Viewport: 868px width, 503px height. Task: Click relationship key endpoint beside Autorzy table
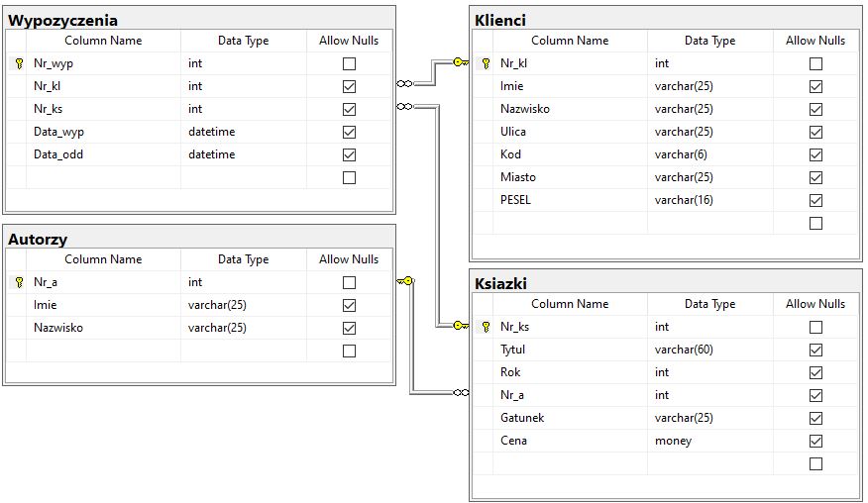click(406, 281)
